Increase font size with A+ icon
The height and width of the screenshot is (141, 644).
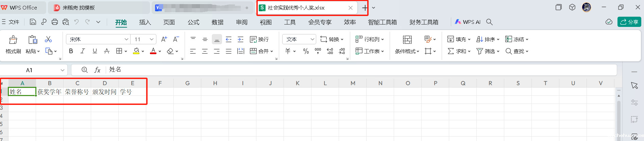(164, 39)
